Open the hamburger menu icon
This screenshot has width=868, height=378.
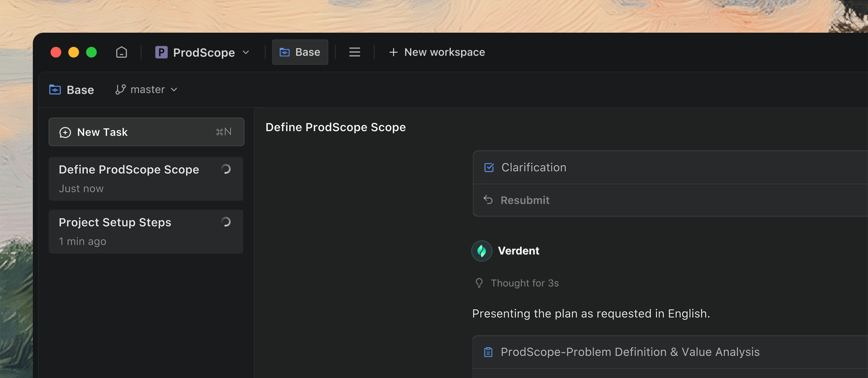pyautogui.click(x=355, y=52)
